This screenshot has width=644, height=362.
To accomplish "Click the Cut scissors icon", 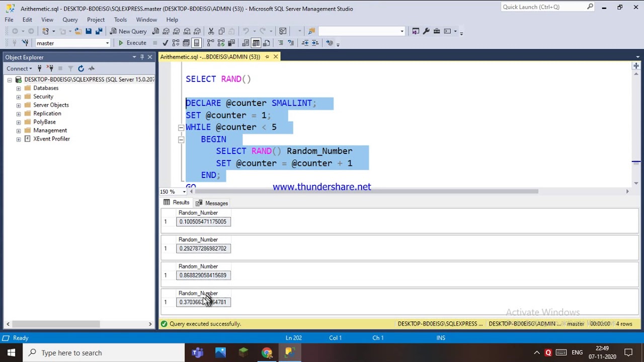I will [211, 31].
